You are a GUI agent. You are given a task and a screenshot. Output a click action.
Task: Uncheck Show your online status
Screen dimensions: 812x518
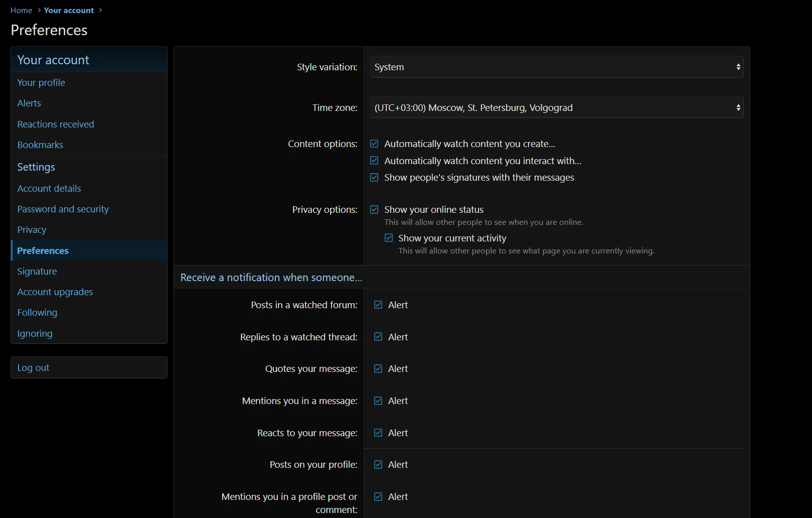pos(374,210)
